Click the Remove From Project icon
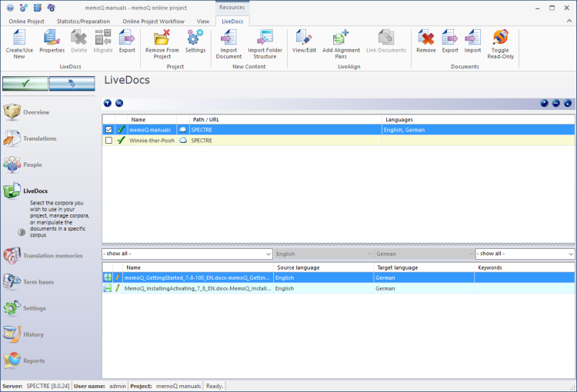Image resolution: width=577 pixels, height=392 pixels. click(162, 38)
